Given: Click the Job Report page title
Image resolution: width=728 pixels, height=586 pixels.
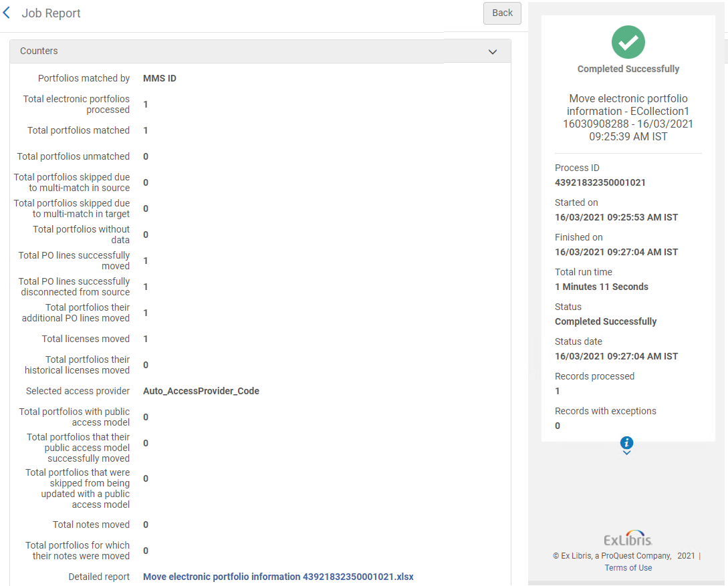Looking at the screenshot, I should coord(51,13).
